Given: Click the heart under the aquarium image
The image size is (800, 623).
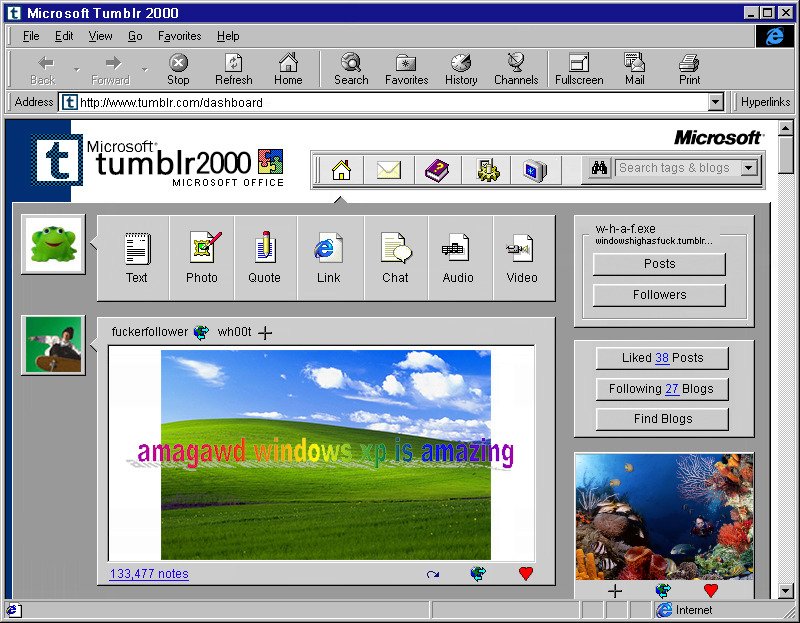Looking at the screenshot, I should coord(711,591).
